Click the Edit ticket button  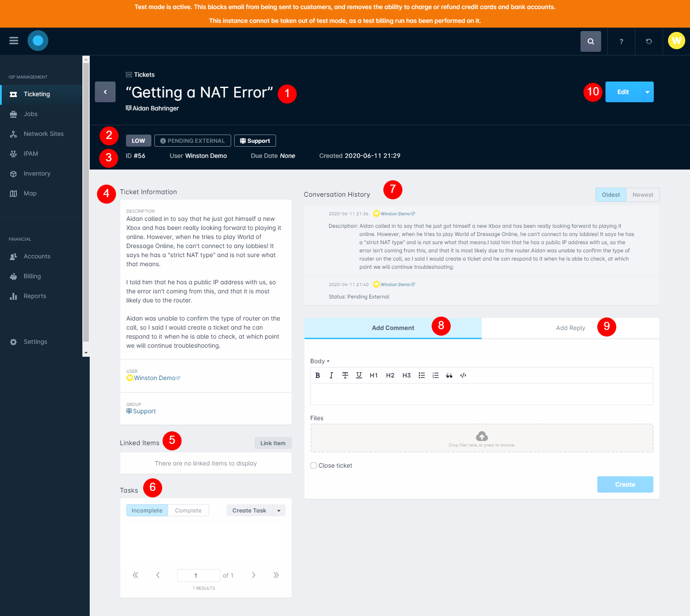pyautogui.click(x=623, y=92)
